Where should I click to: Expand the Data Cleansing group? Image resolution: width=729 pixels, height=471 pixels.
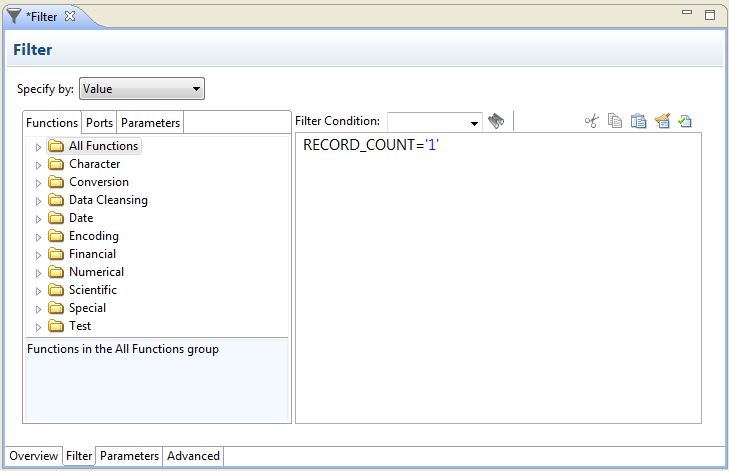click(39, 201)
